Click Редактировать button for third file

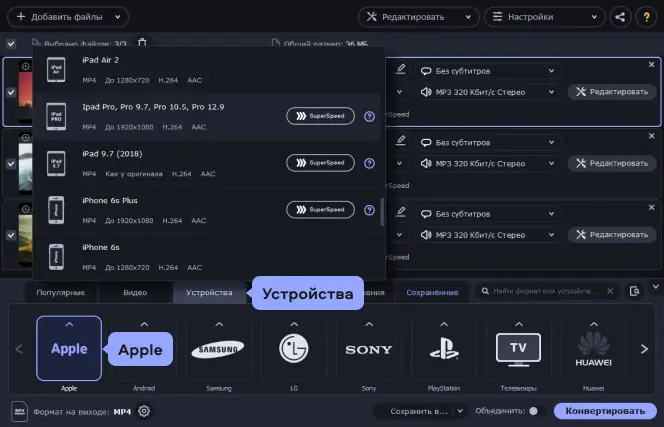(x=612, y=235)
